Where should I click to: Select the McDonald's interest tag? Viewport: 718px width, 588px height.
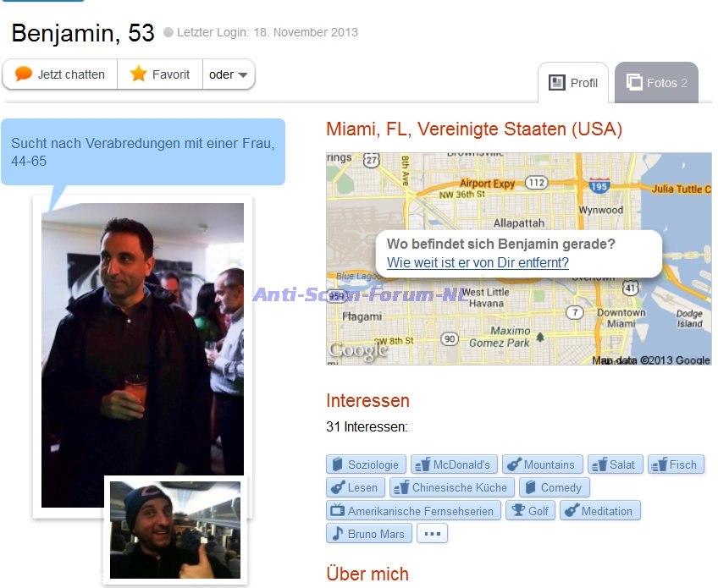[x=454, y=464]
